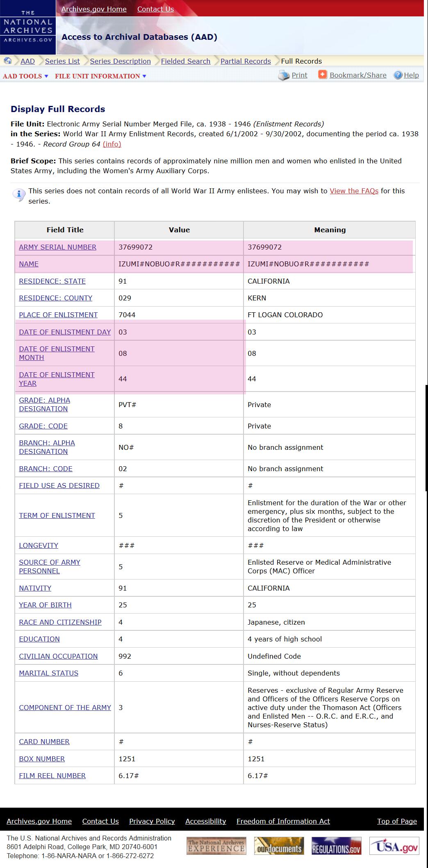Viewport: 428px width, 868px height.
Task: Open Race and Citizenship field link
Action: (60, 622)
